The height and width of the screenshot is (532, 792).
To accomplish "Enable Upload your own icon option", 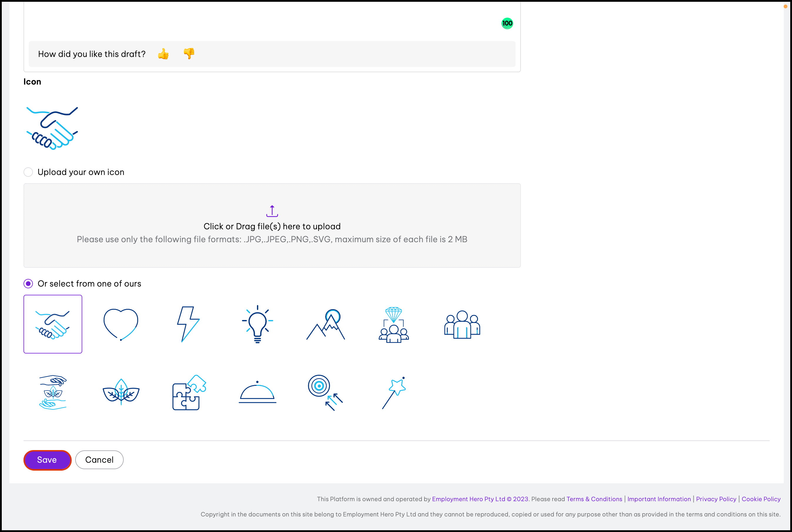I will point(28,172).
